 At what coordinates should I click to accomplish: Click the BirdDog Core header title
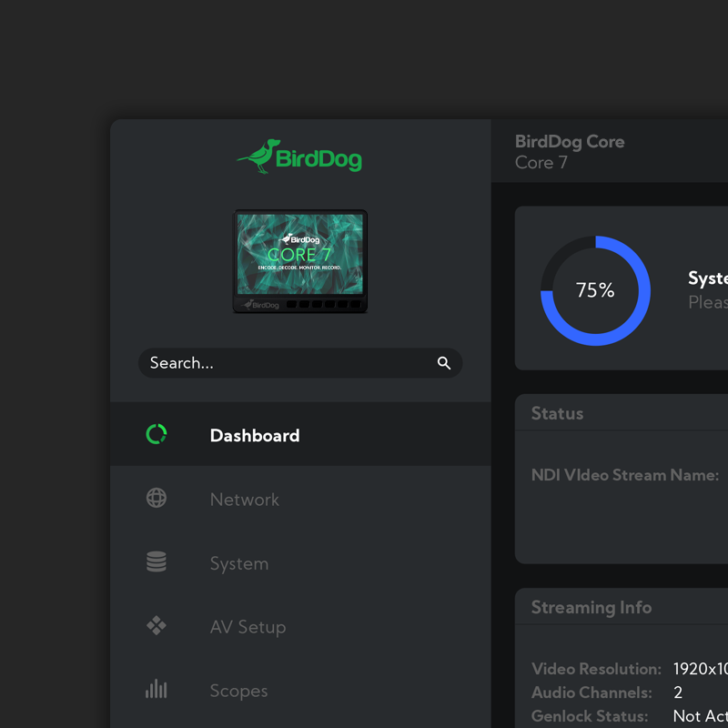point(570,142)
